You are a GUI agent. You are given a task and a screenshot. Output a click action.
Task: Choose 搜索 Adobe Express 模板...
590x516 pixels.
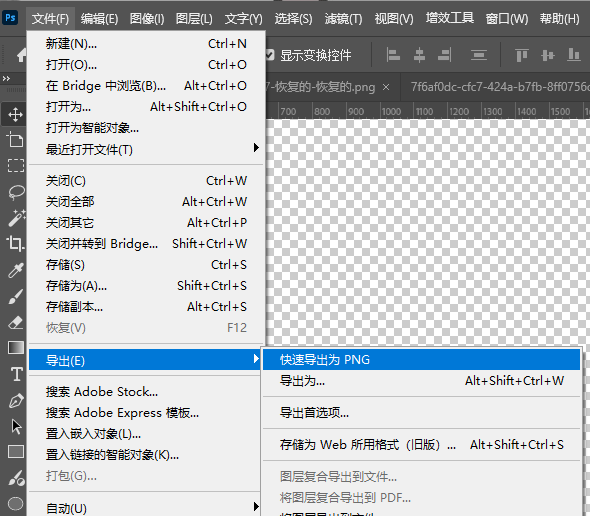pyautogui.click(x=144, y=413)
